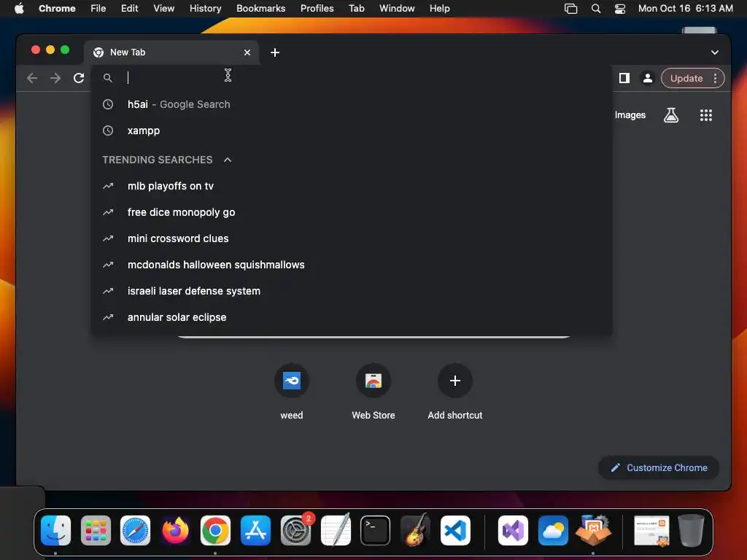Open Firefox from the dock

pos(175,531)
